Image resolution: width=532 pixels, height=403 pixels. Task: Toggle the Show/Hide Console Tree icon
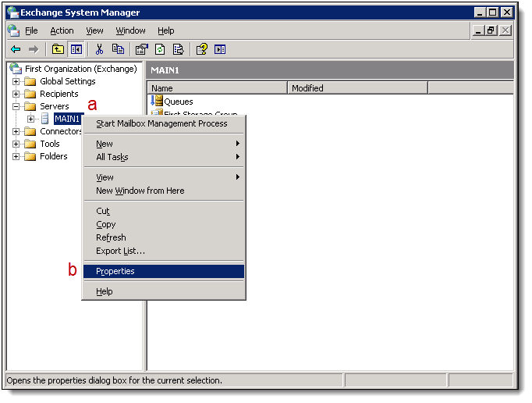click(76, 50)
